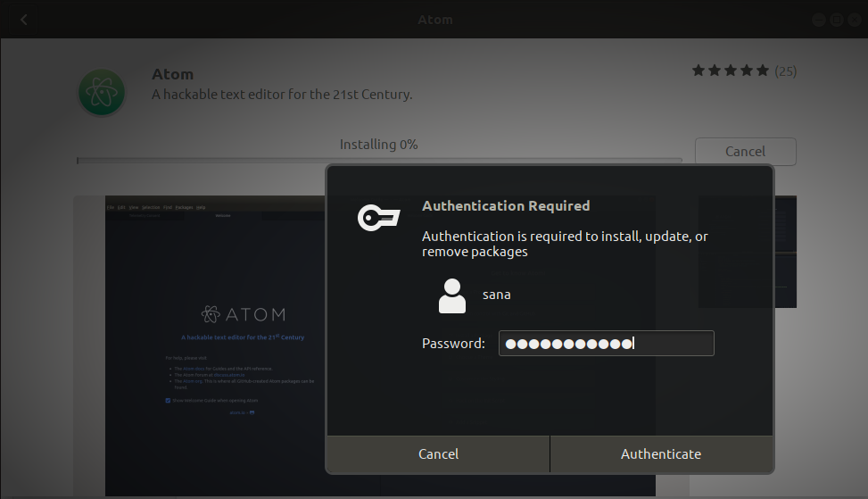This screenshot has height=499, width=868.
Task: Click the Authentication Required heading
Action: [x=506, y=206]
